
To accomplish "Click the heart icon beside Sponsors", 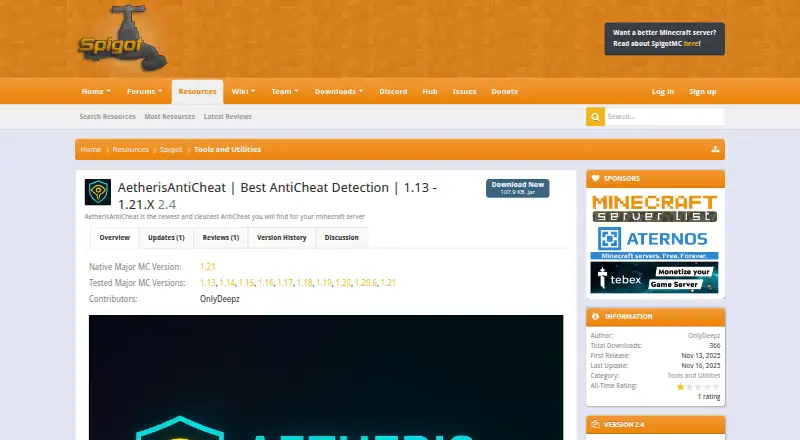I will pyautogui.click(x=595, y=179).
